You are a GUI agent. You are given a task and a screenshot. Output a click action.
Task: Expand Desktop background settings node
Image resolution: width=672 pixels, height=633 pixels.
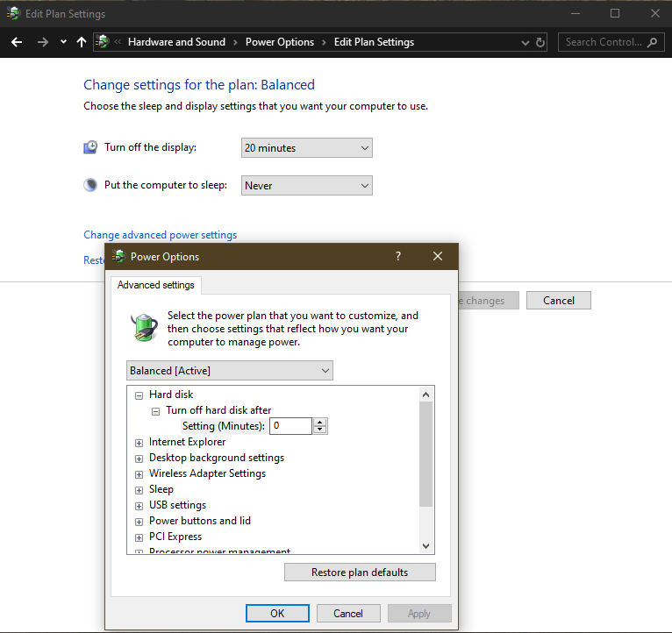point(139,459)
